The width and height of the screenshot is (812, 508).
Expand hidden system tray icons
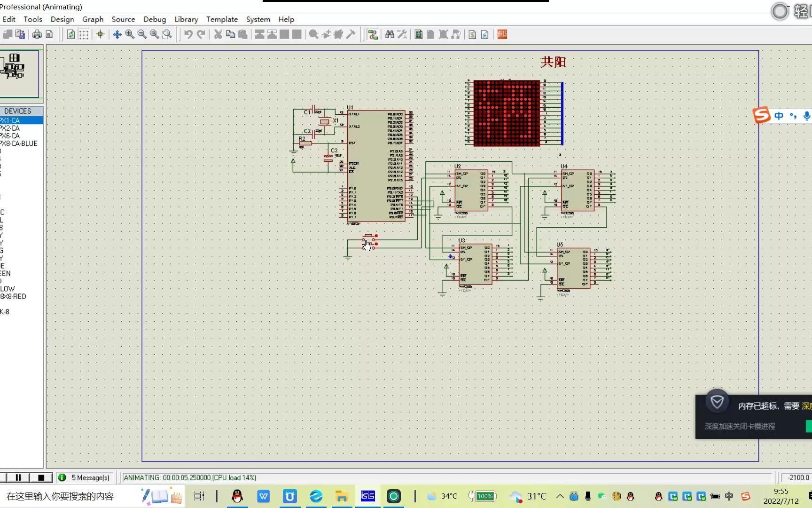(560, 496)
